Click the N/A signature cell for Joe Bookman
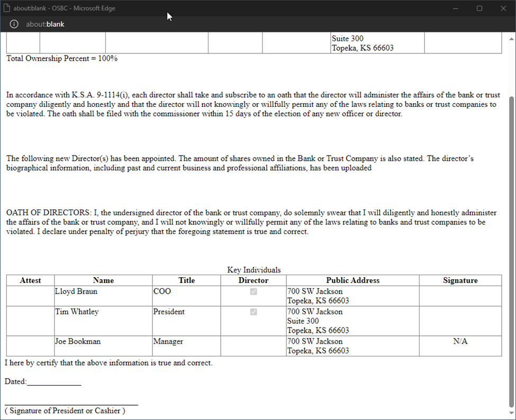The height and width of the screenshot is (420, 516). 460,342
